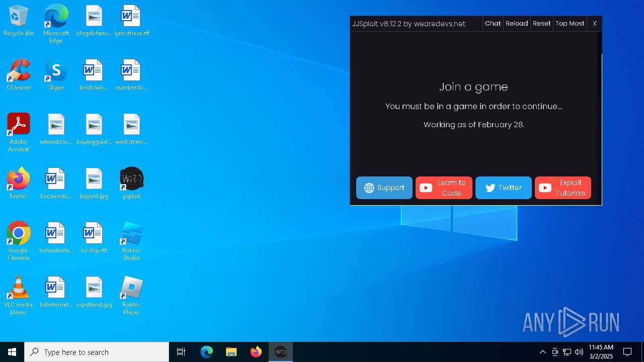
Task: Select the billinternet... Word document
Action: 56,293
